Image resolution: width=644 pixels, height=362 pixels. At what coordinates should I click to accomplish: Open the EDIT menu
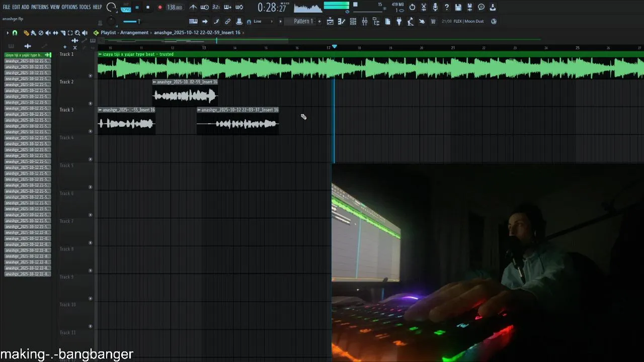pyautogui.click(x=16, y=7)
